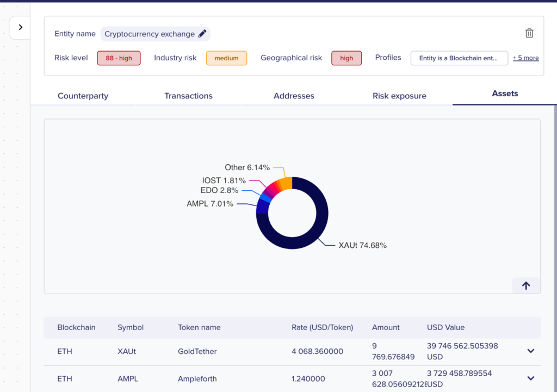The height and width of the screenshot is (392, 557).
Task: Expand the AMPL Ampleforth row
Action: [x=531, y=378]
